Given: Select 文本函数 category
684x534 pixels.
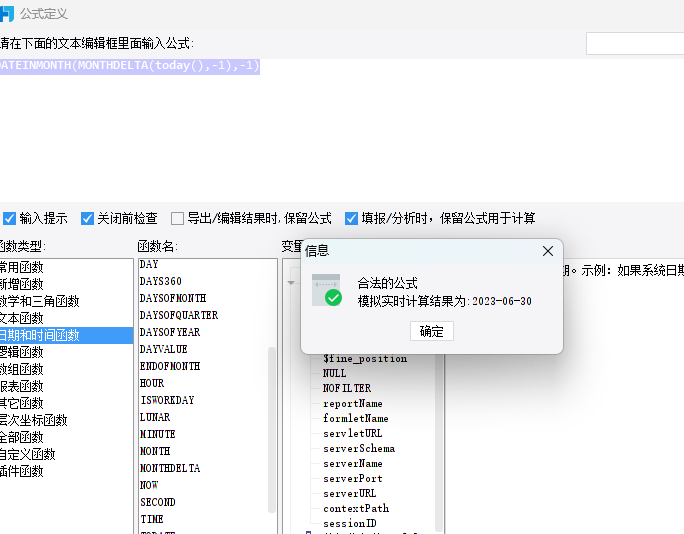Looking at the screenshot, I should point(66,318).
